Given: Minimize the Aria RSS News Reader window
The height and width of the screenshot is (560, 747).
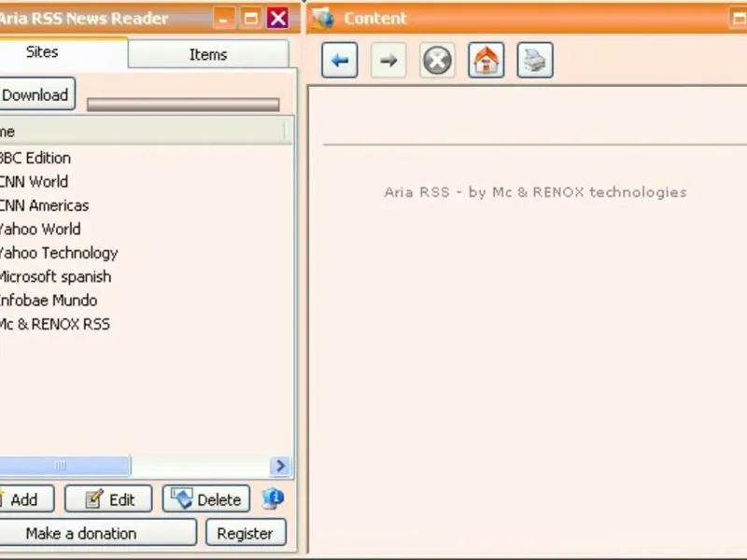Looking at the screenshot, I should [x=223, y=18].
